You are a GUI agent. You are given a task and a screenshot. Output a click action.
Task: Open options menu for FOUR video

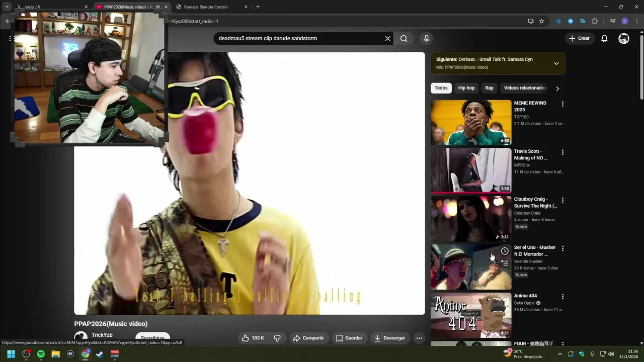coord(562,344)
